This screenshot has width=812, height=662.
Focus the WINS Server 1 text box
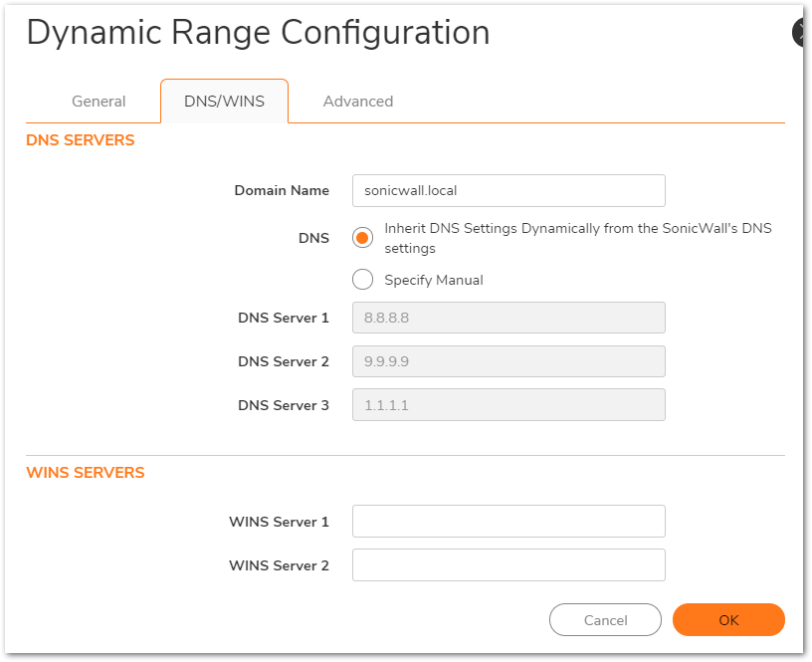pos(507,522)
